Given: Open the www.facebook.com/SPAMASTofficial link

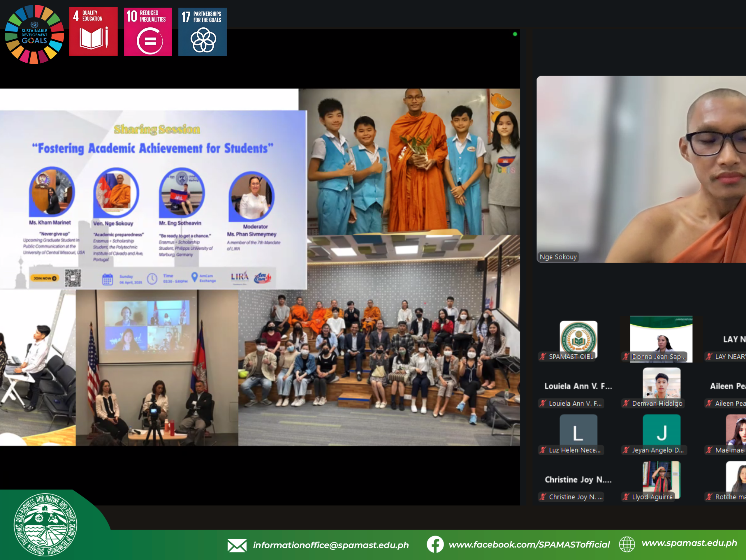Looking at the screenshot, I should pos(529,545).
